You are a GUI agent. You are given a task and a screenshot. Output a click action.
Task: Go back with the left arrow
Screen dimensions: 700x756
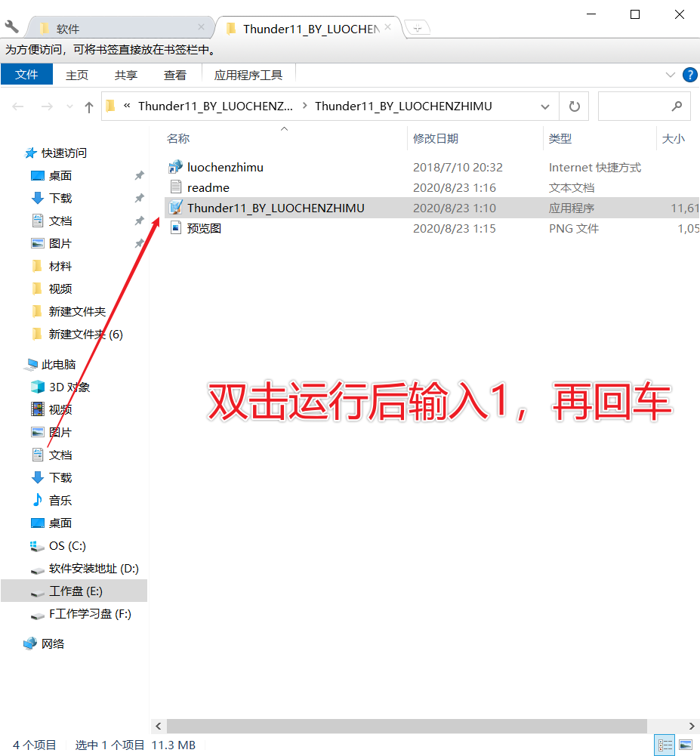point(18,106)
